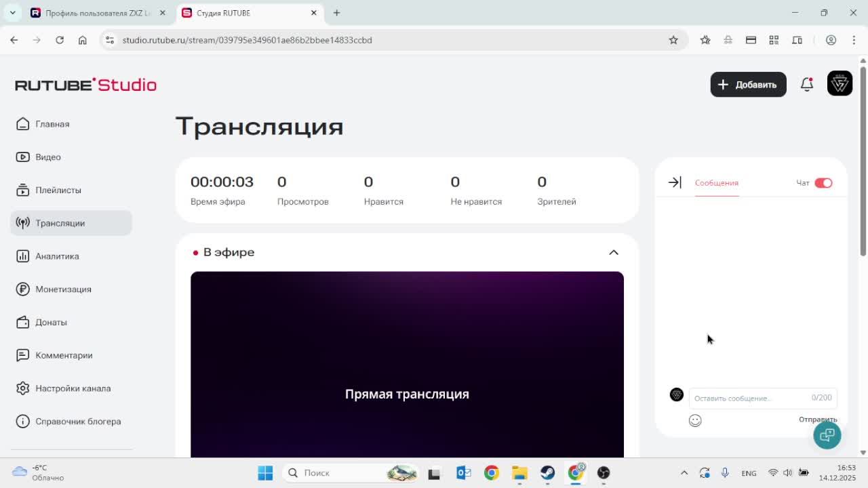This screenshot has height=488, width=868.
Task: Bookmark this page with star icon
Action: pos(673,40)
